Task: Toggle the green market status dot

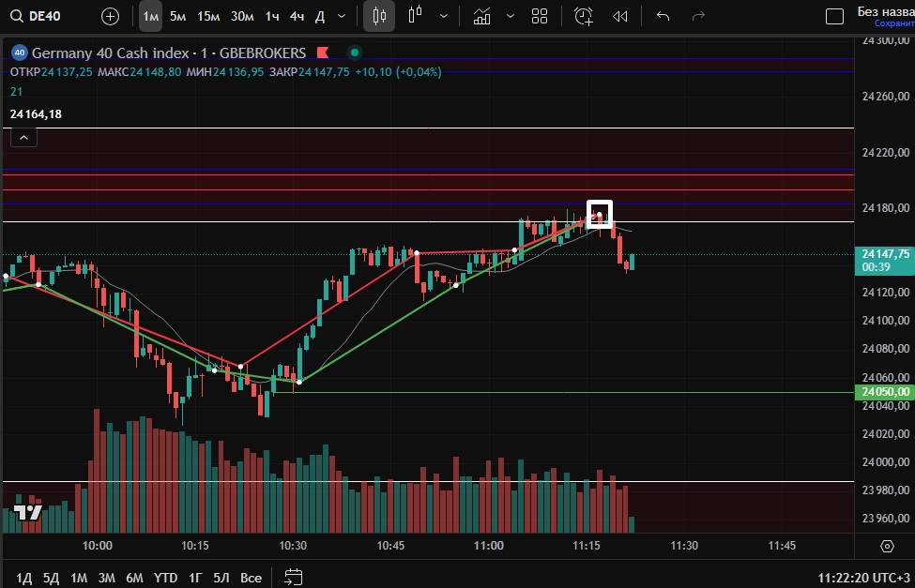Action: pyautogui.click(x=354, y=53)
